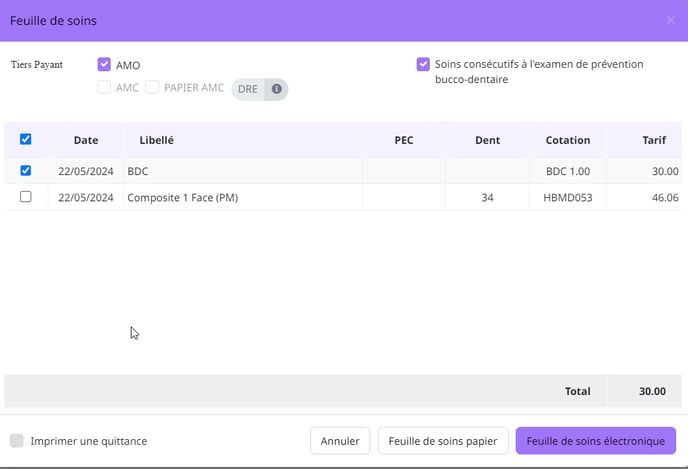
Task: Tick the PAPIER AMC checkbox
Action: (152, 87)
